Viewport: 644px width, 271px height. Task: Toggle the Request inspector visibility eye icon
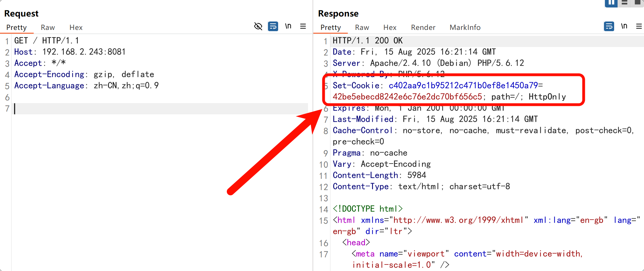(258, 26)
